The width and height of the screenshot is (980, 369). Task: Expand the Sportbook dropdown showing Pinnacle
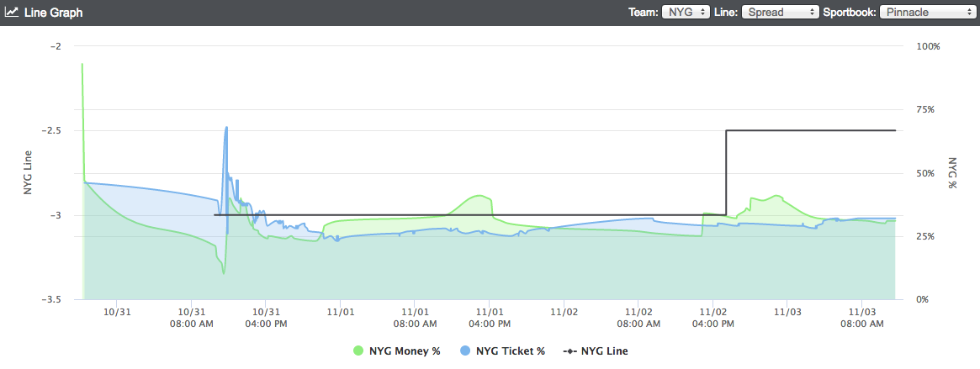pos(926,12)
